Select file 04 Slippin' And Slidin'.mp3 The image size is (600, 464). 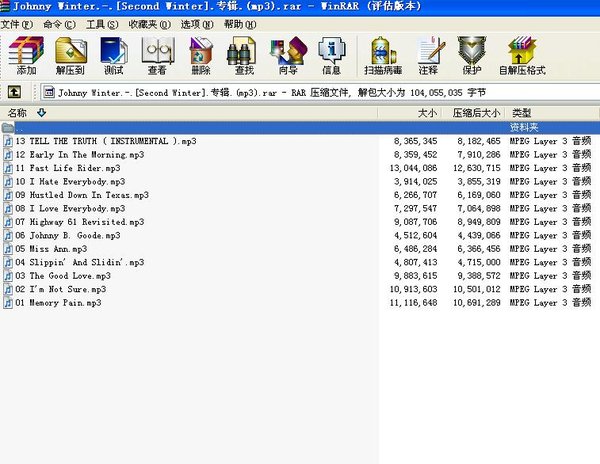pyautogui.click(x=80, y=262)
